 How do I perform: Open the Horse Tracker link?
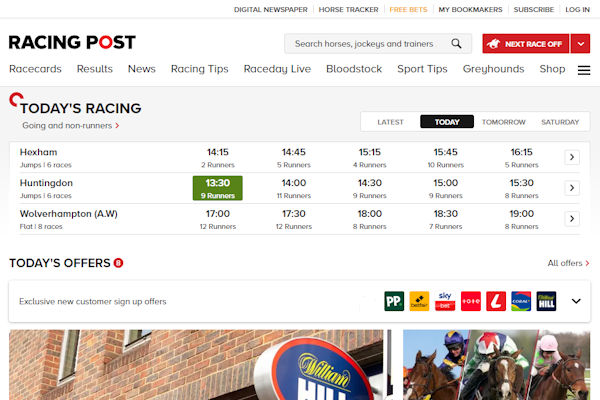click(x=348, y=10)
